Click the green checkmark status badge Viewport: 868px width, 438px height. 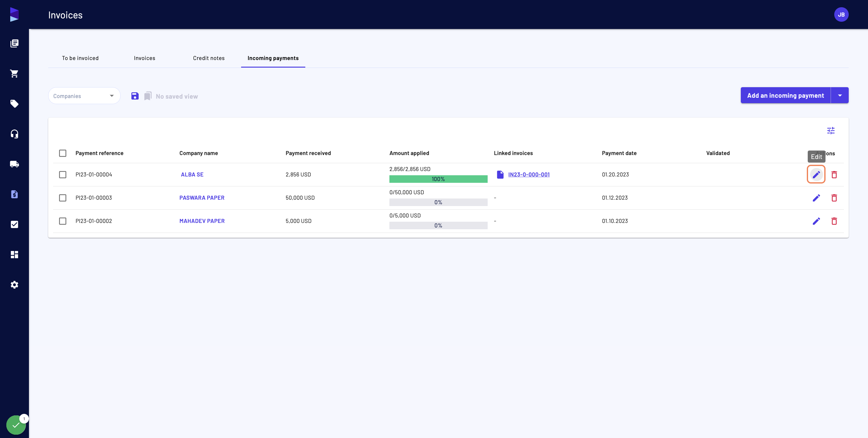click(16, 425)
